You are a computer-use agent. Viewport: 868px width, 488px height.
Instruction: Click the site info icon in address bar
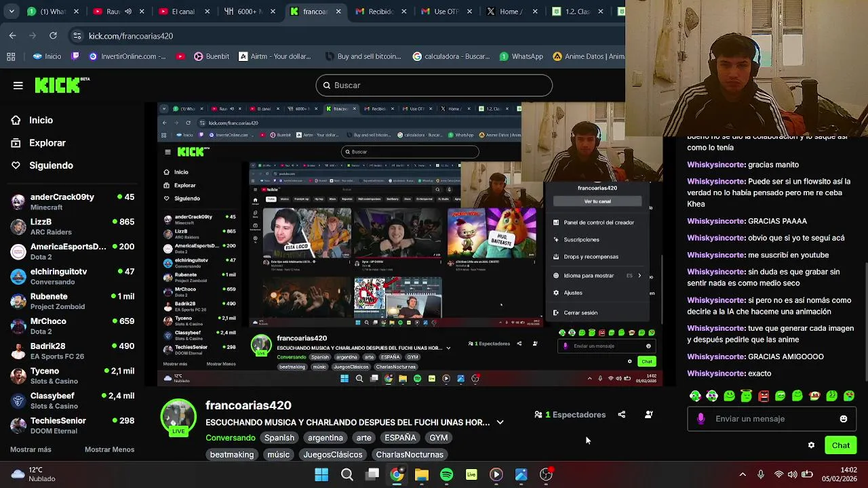coord(77,36)
